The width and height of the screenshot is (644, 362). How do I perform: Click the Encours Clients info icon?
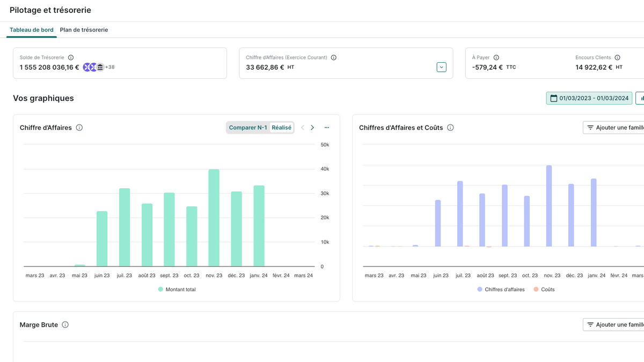(x=617, y=57)
